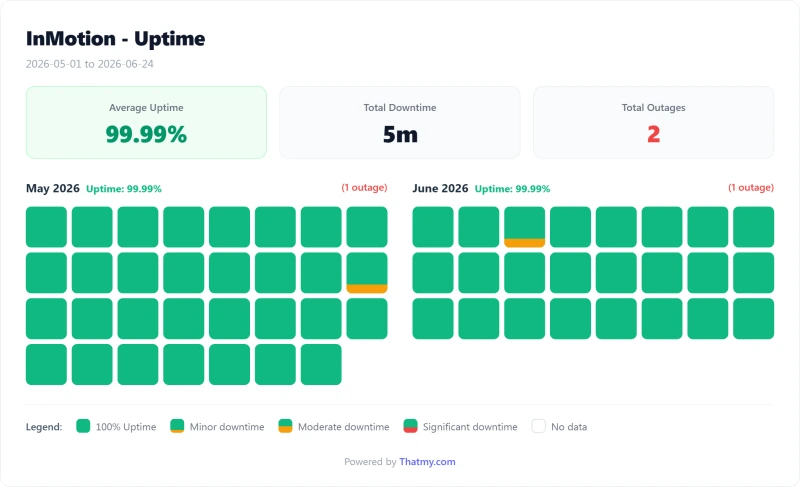
Task: Click the May 2026 square with orange downtime bar
Action: [x=367, y=273]
